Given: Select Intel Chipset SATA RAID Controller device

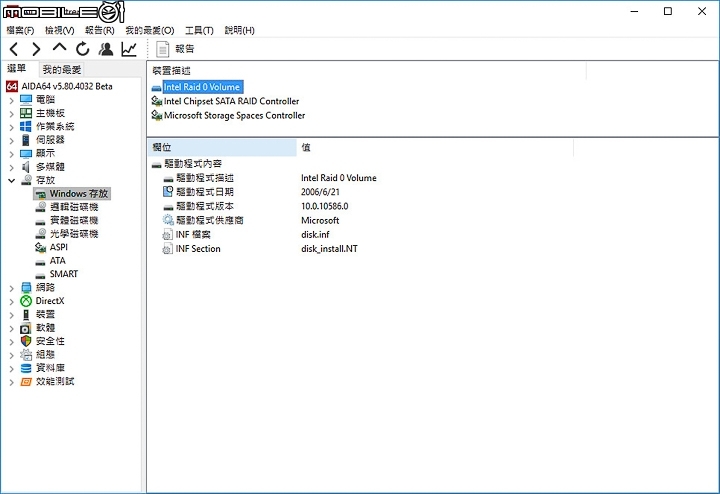Looking at the screenshot, I should (231, 101).
